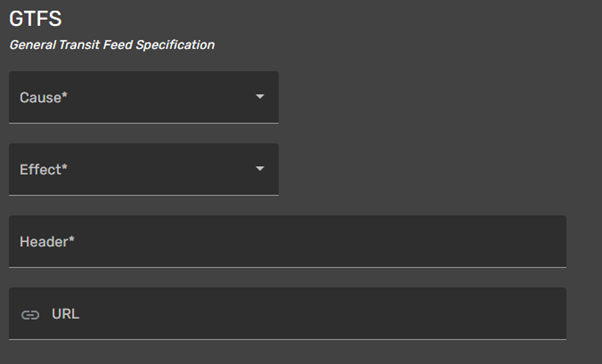Click the Header* label text
Screen dimensions: 602x364
tap(47, 242)
